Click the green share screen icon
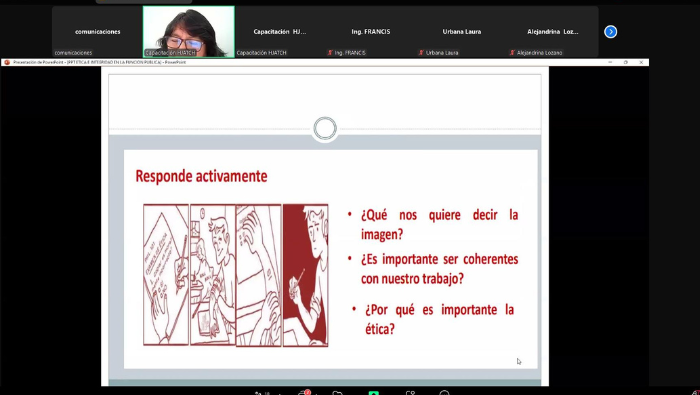The image size is (700, 395). [374, 393]
